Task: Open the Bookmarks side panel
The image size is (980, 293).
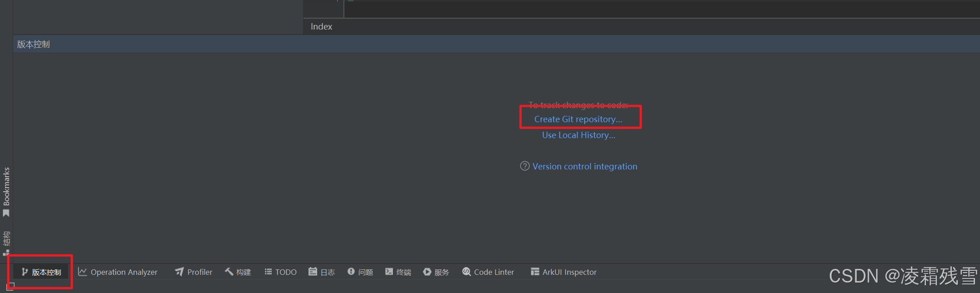Action: pos(6,192)
